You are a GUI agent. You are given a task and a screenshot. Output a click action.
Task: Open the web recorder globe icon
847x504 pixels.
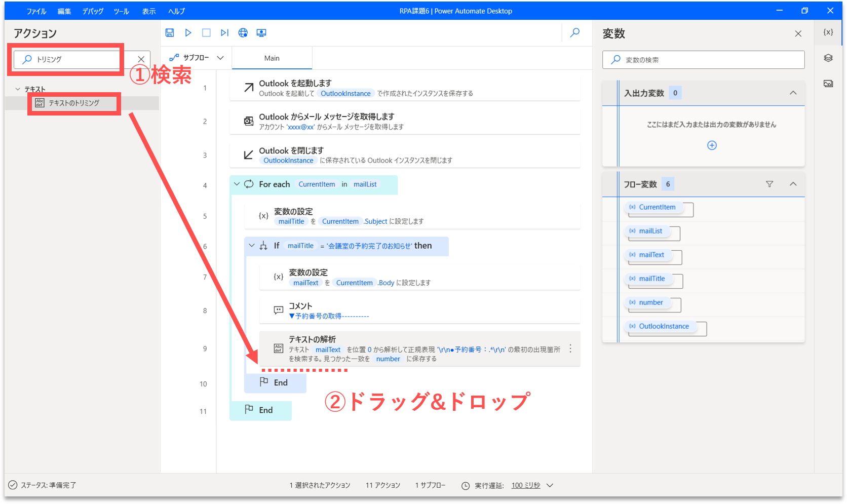pos(243,33)
